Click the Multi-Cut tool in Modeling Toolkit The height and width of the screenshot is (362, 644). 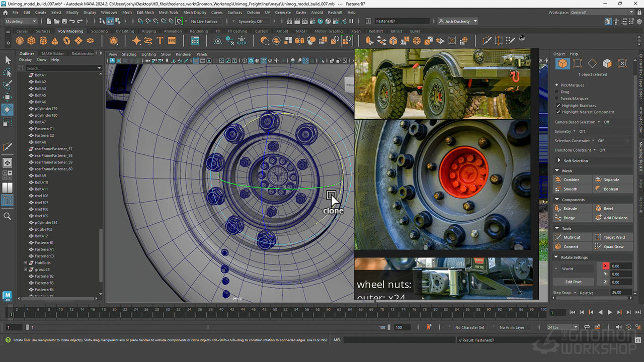point(572,237)
